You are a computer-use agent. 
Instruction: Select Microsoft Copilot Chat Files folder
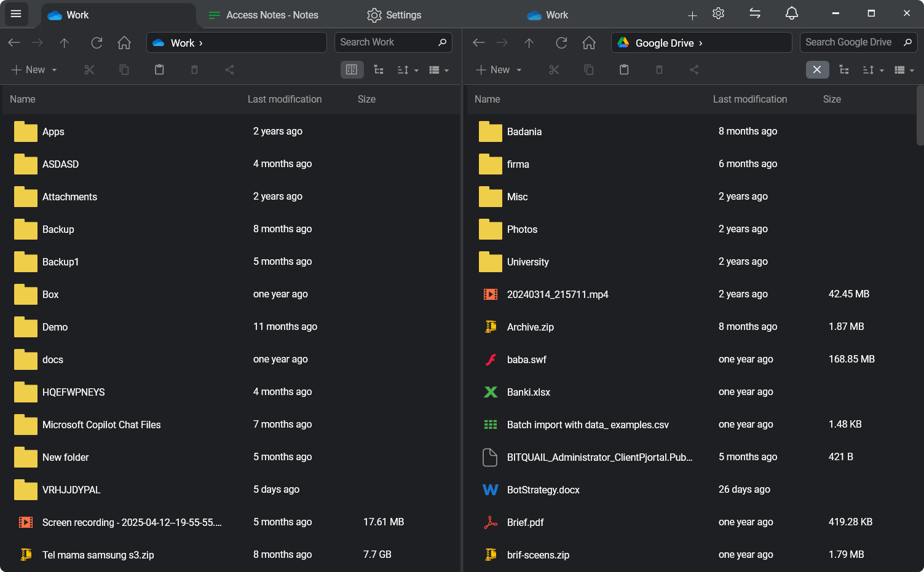coord(231,425)
